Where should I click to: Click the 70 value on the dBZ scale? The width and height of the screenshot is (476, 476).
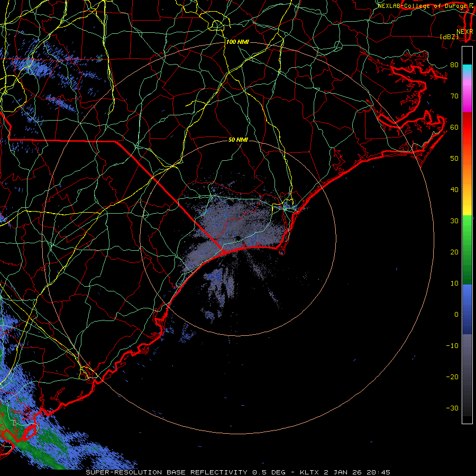tap(454, 96)
